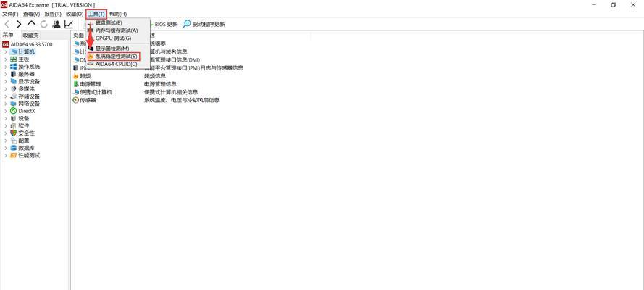Click the Refresh toolbar icon
This screenshot has height=290, width=644.
tap(44, 24)
